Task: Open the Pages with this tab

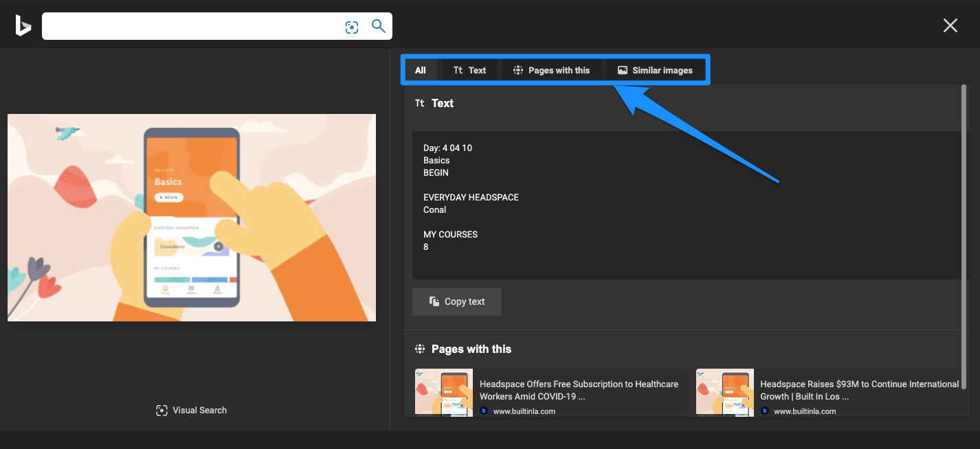Action: [551, 70]
